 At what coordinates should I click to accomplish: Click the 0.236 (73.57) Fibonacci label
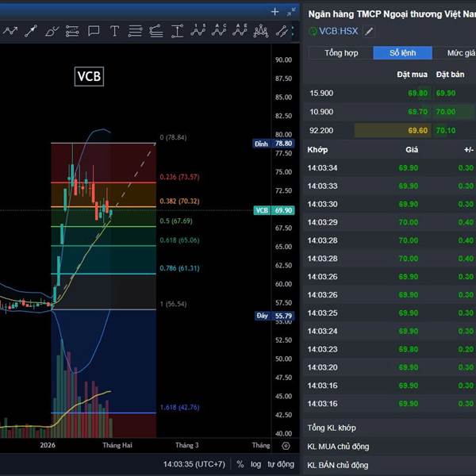click(x=179, y=177)
